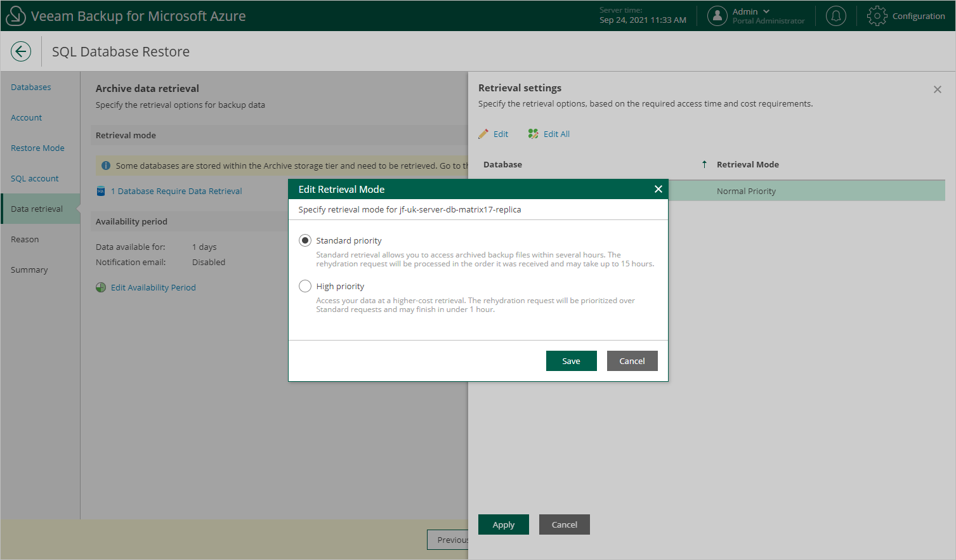Click the '1 days' availability value
The width and height of the screenshot is (956, 560).
pos(204,247)
